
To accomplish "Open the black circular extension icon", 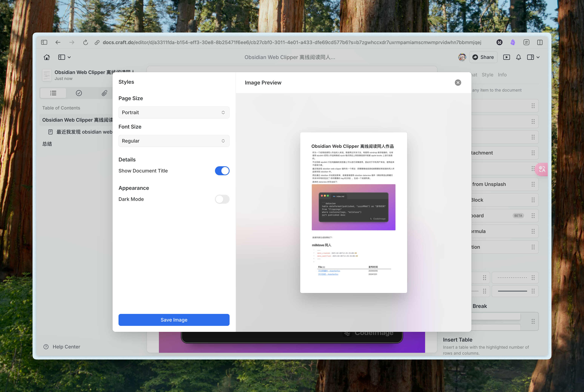I will pyautogui.click(x=500, y=42).
